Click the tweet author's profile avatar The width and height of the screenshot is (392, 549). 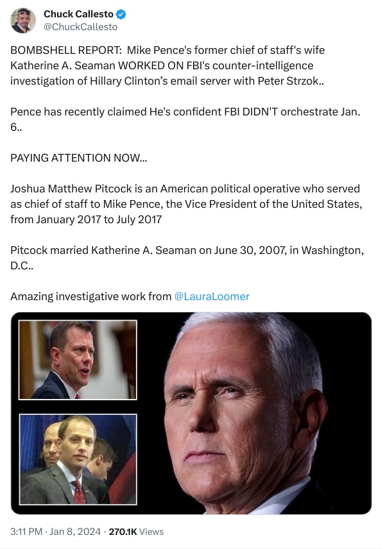point(23,21)
